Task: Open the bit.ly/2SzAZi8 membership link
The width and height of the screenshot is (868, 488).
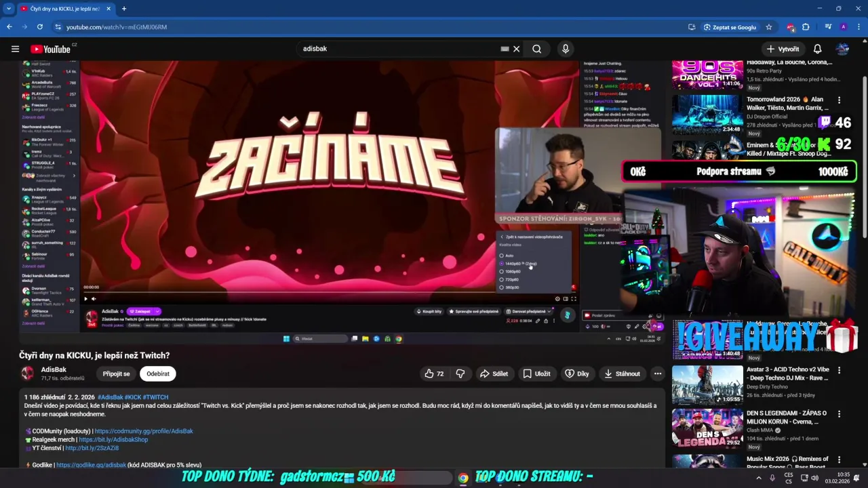Action: [x=92, y=448]
